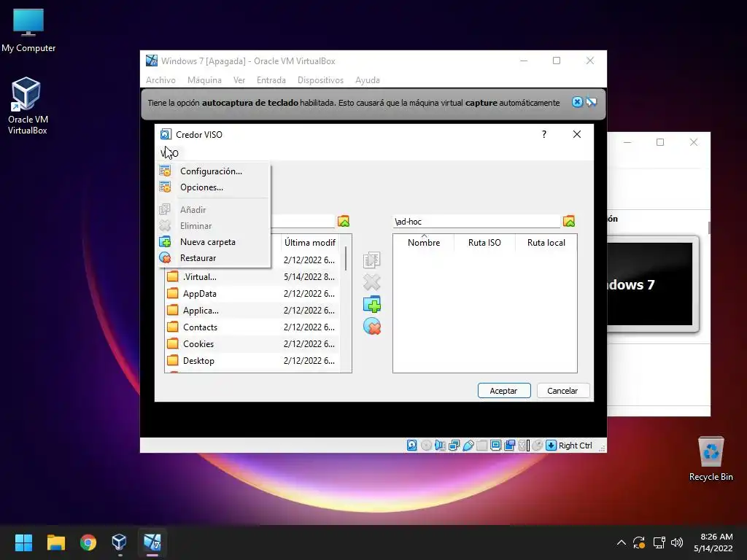747x560 pixels.
Task: Click the volume icon in the system tray
Action: [x=676, y=542]
